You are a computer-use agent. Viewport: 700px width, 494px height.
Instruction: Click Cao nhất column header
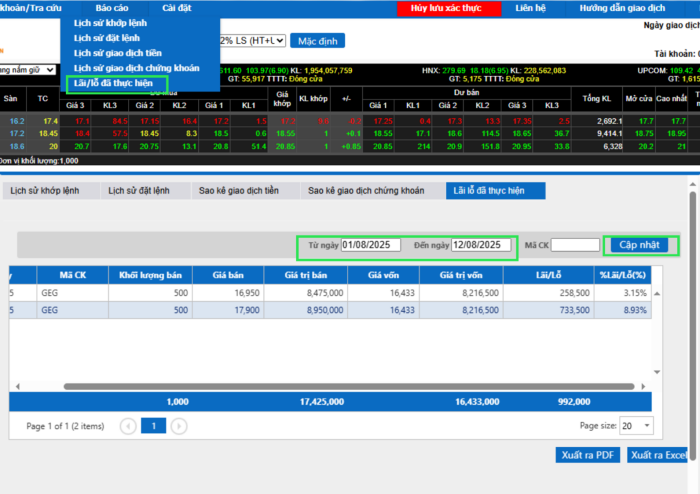[x=671, y=99]
